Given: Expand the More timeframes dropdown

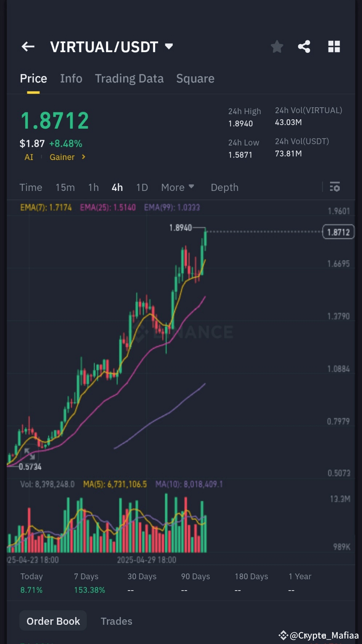Looking at the screenshot, I should tap(178, 187).
